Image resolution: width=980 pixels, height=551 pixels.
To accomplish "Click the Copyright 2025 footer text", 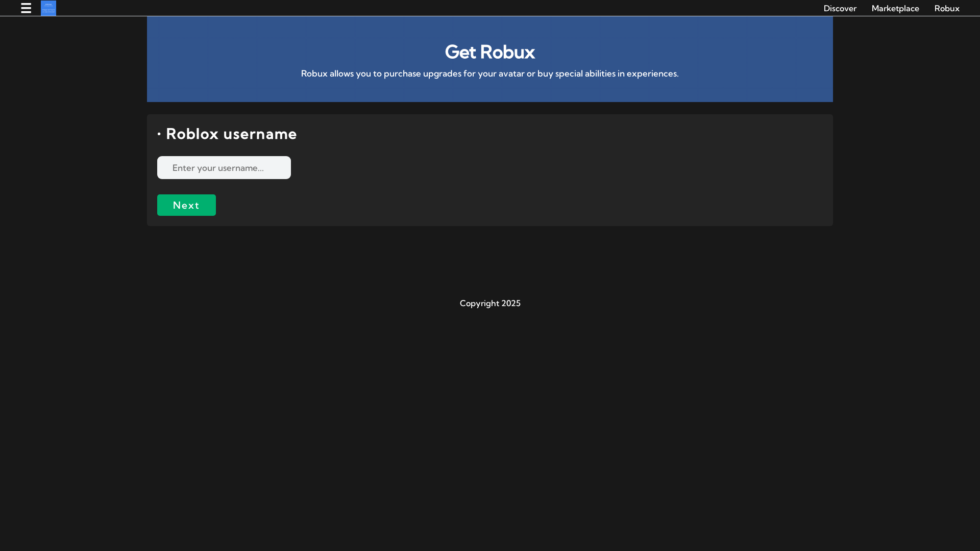I will 490,303.
